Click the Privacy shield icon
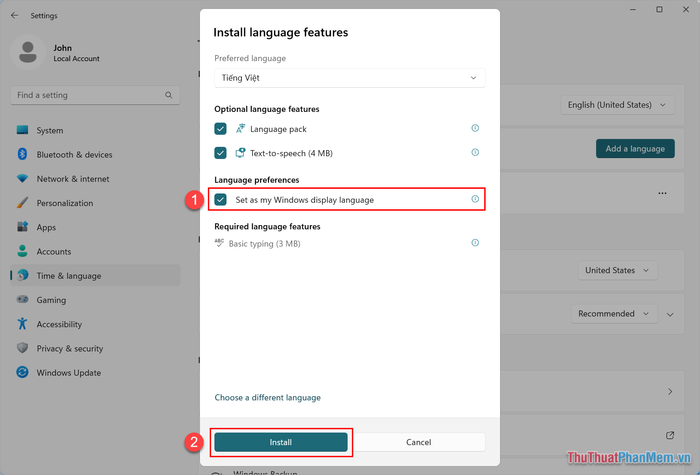This screenshot has height=475, width=700. 22,348
